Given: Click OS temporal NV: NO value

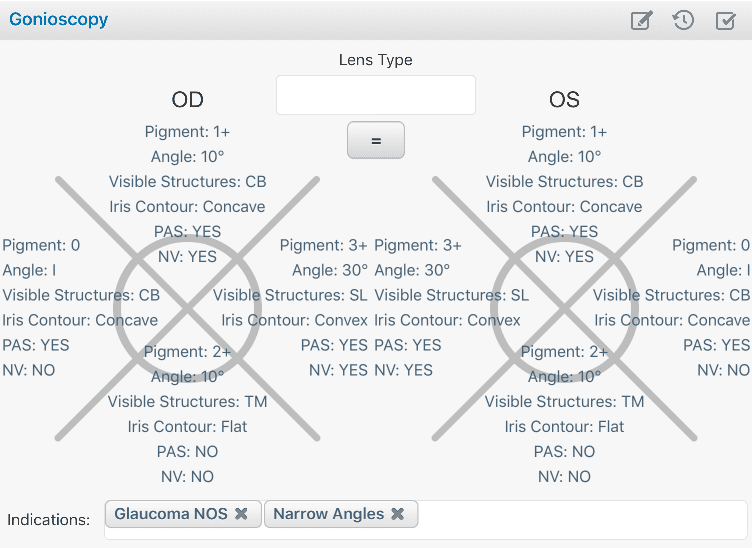Looking at the screenshot, I should pyautogui.click(x=723, y=370).
